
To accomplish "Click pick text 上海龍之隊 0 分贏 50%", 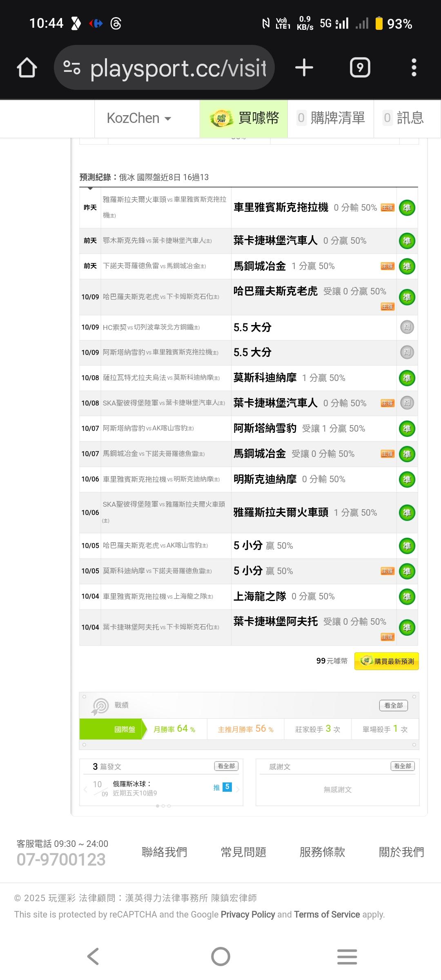I will click(x=284, y=597).
